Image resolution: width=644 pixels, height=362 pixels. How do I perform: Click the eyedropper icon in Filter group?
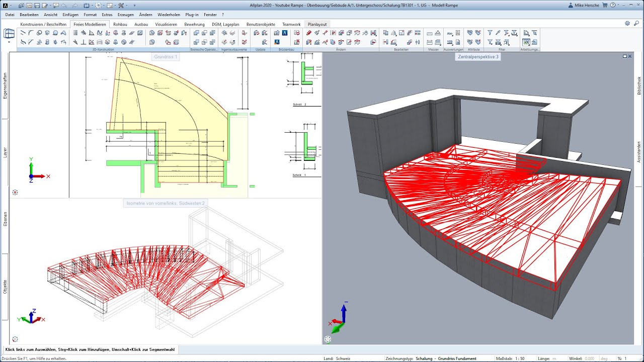click(498, 33)
